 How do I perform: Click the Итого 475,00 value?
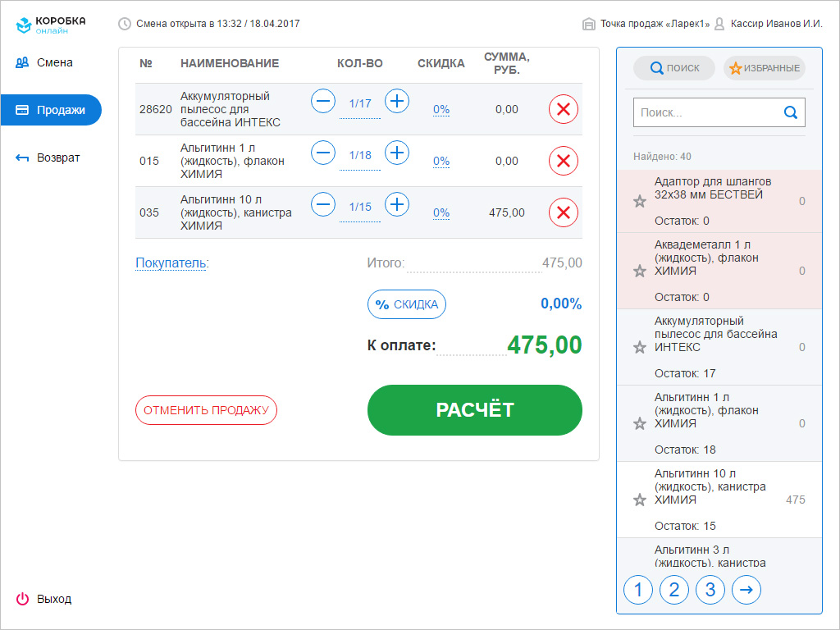pos(562,263)
